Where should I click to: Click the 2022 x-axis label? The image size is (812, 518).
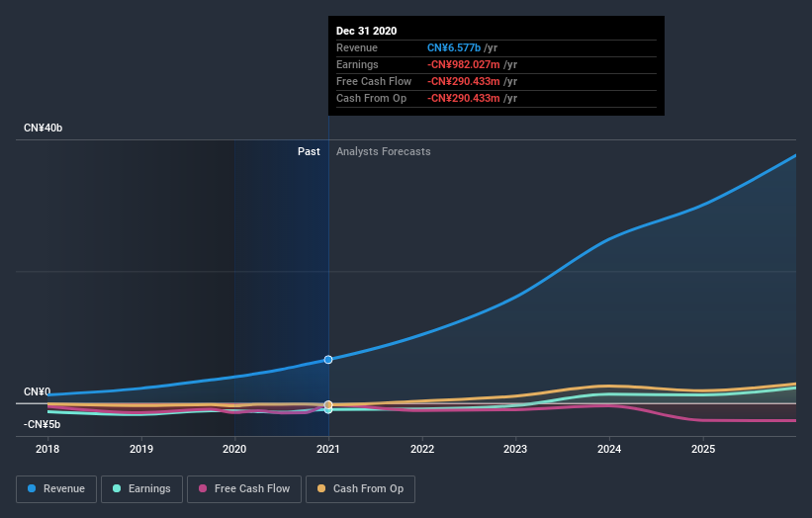click(422, 449)
